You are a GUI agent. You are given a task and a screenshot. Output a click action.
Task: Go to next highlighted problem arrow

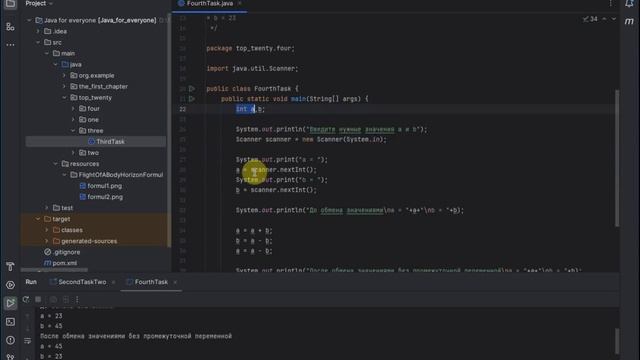point(613,19)
